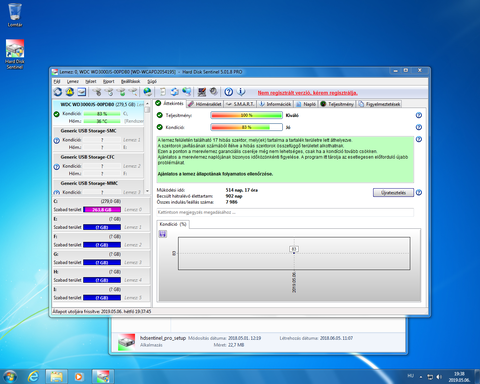The width and height of the screenshot is (480, 384).
Task: Click the help icon beside the green description box
Action: (419, 139)
